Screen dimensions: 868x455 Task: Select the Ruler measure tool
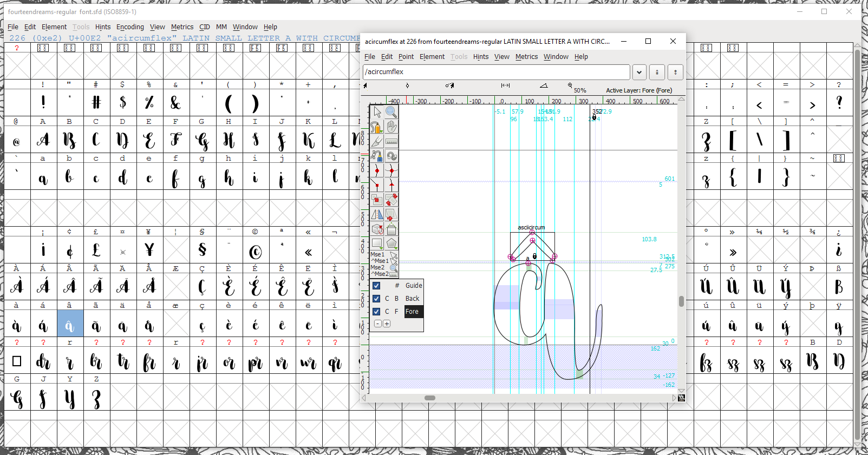[x=391, y=141]
